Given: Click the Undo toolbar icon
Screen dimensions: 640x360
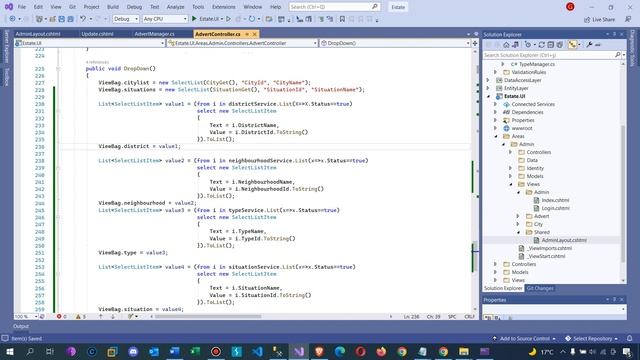Looking at the screenshot, I should [83, 19].
